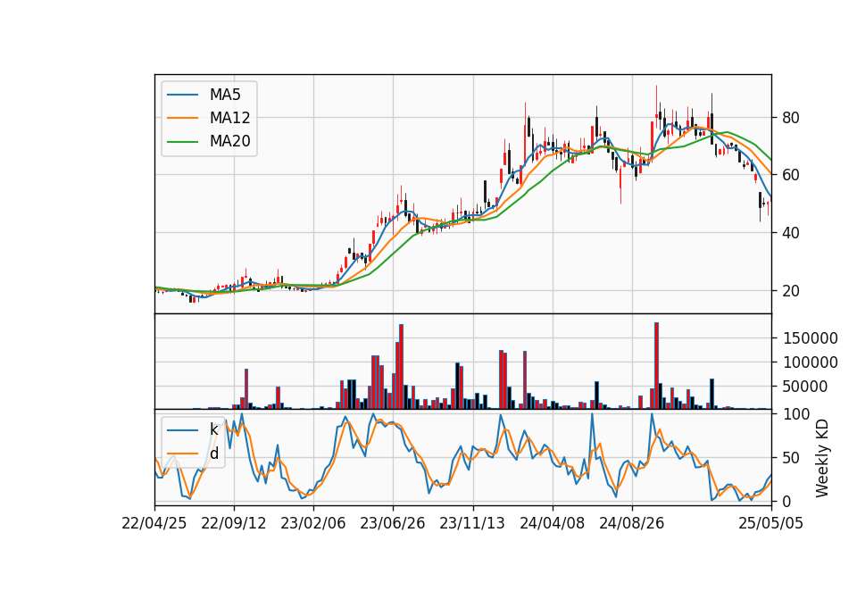Click the MA12 legend label

[x=230, y=118]
